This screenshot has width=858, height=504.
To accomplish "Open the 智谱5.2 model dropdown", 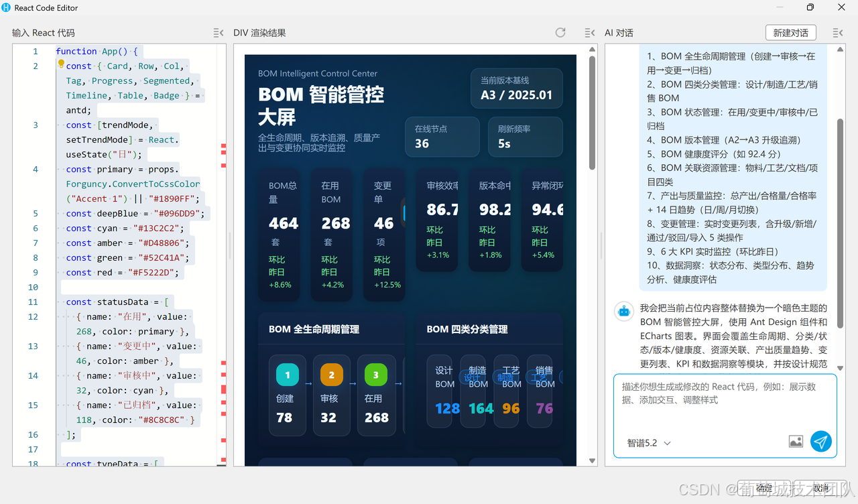I will tap(649, 443).
